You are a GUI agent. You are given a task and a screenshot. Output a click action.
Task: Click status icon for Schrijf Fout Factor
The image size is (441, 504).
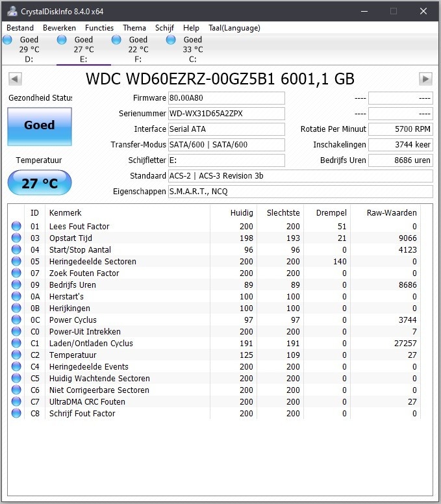[x=16, y=413]
